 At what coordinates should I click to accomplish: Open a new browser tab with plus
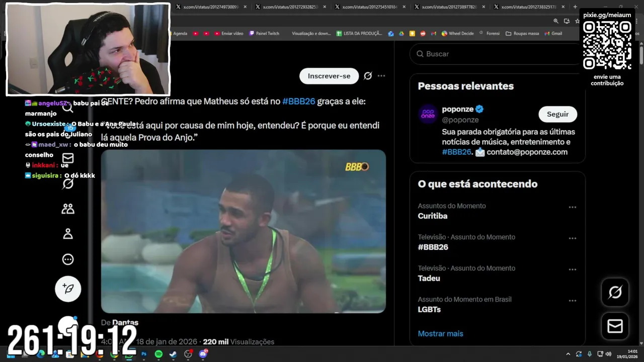tap(575, 7)
